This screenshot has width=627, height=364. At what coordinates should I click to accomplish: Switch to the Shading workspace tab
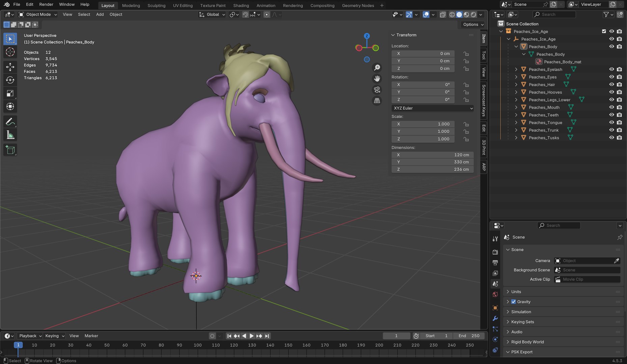[x=241, y=5]
